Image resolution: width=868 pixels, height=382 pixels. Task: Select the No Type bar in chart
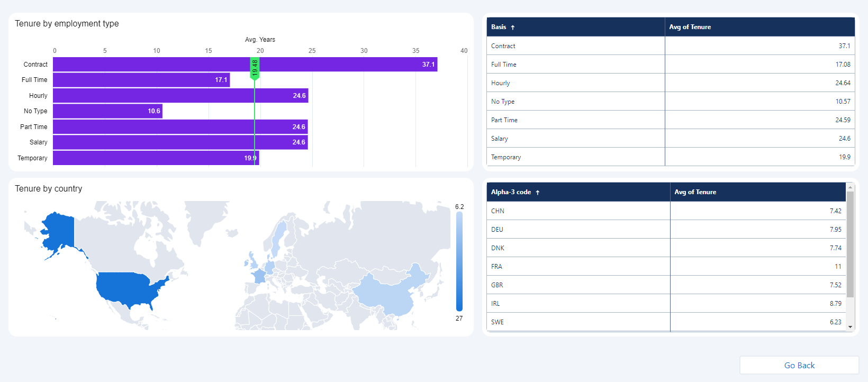tap(106, 111)
